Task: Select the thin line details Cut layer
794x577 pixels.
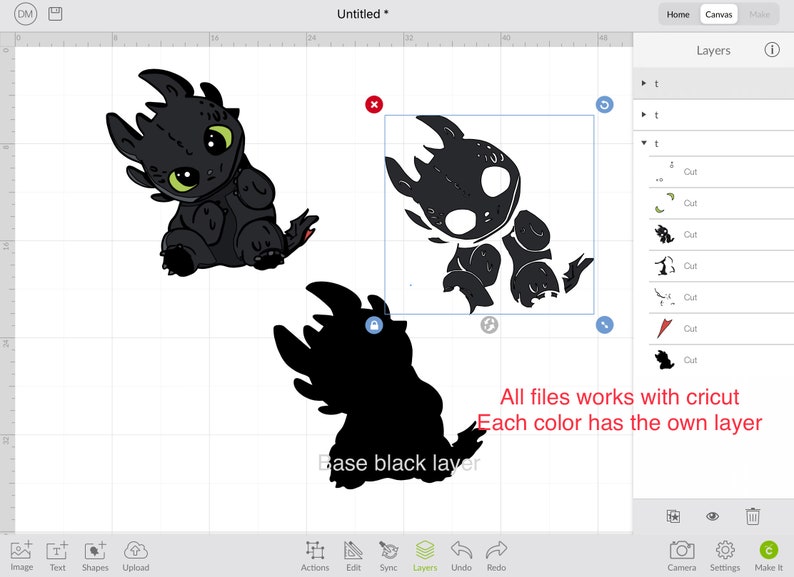Action: coord(721,297)
